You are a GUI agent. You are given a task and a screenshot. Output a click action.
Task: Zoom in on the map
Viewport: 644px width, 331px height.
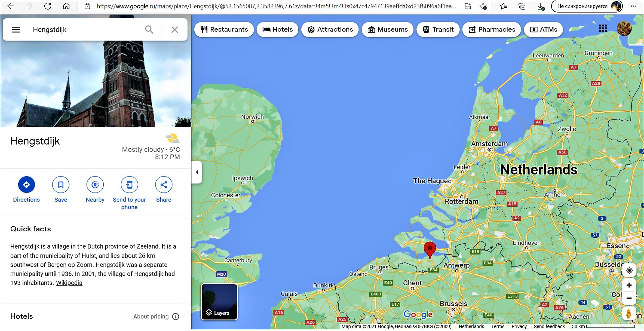(x=629, y=285)
